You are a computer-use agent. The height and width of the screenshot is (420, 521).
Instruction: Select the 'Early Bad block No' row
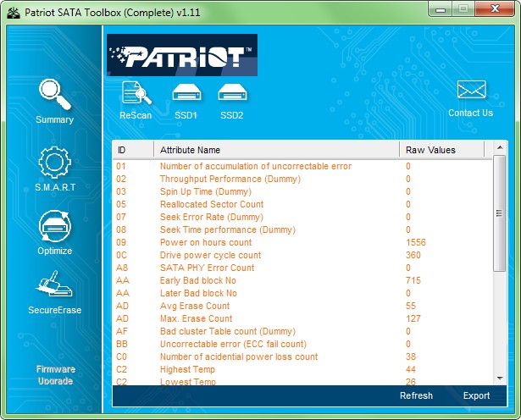(x=302, y=280)
